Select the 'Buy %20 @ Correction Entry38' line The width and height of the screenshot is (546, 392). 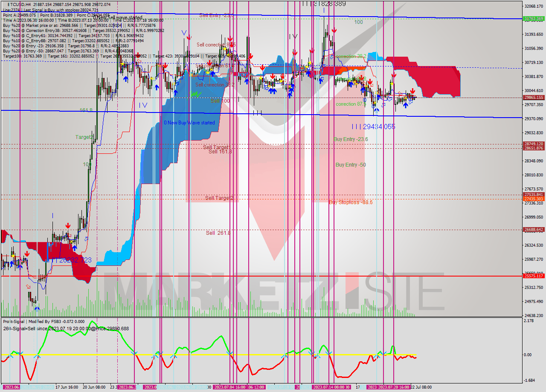click(83, 30)
